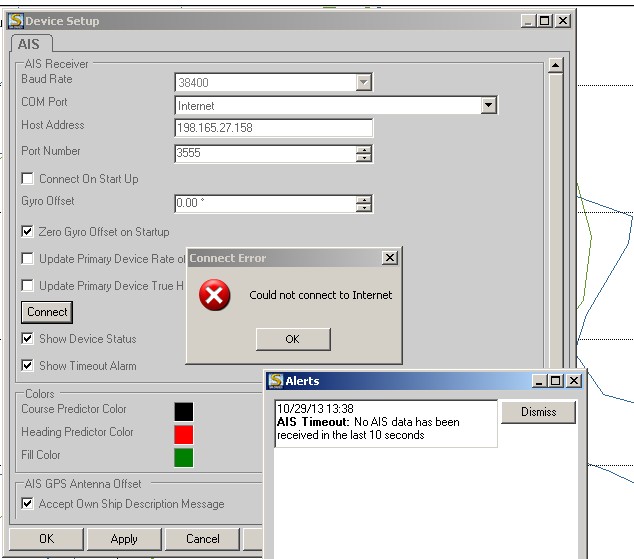Select the AIS tab
Viewport: 634px width, 559px height.
pos(30,44)
